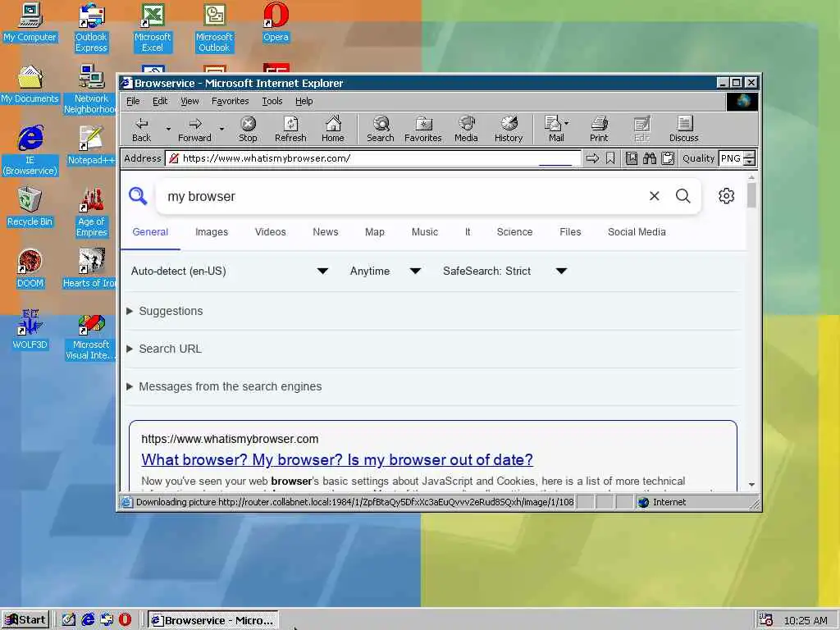Switch to the Social Media search tab
Image resolution: width=840 pixels, height=630 pixels.
pyautogui.click(x=637, y=232)
